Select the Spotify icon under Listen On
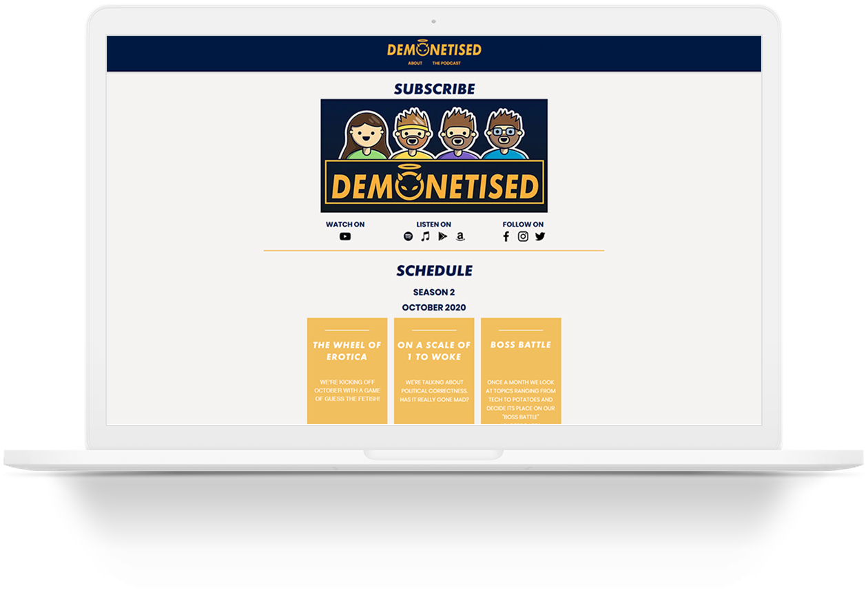 click(x=408, y=235)
